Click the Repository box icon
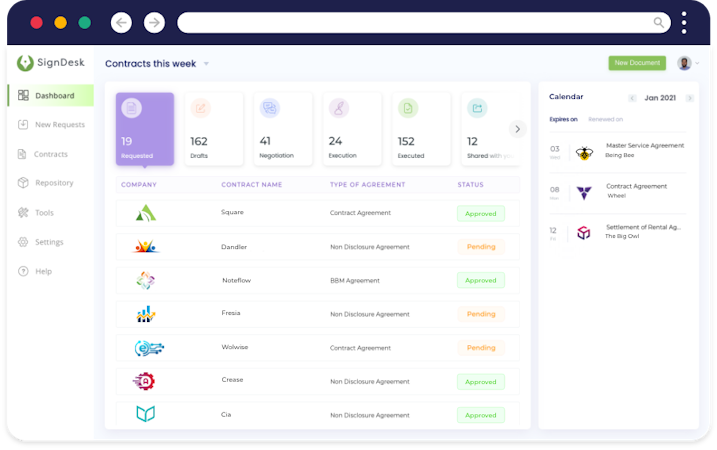The width and height of the screenshot is (717, 450). (x=23, y=182)
